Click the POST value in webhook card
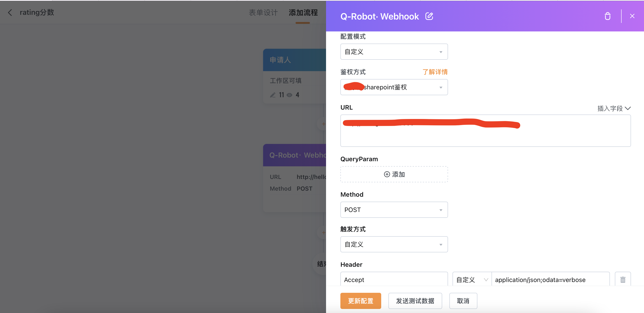 click(304, 189)
